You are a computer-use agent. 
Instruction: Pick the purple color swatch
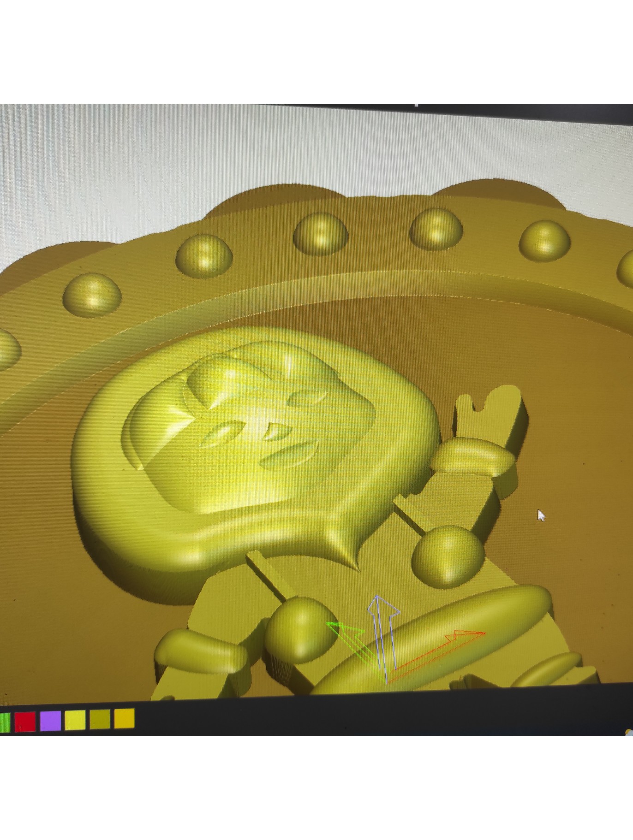tap(50, 721)
